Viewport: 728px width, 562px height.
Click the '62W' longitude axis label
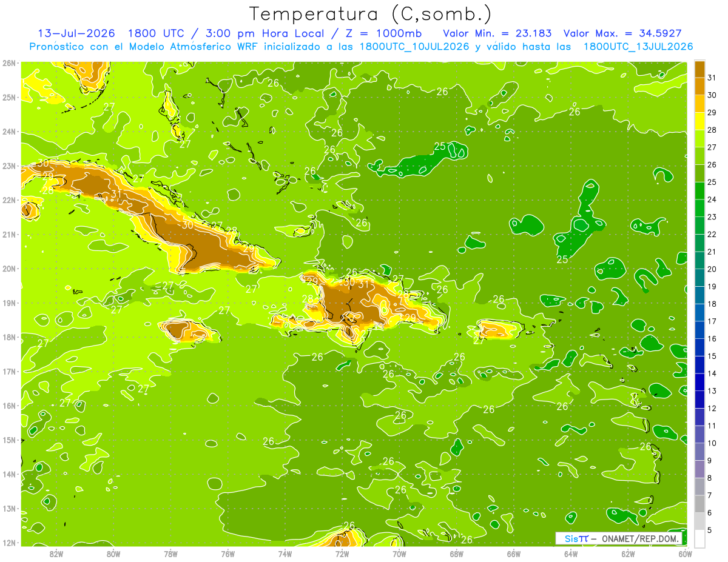(628, 554)
